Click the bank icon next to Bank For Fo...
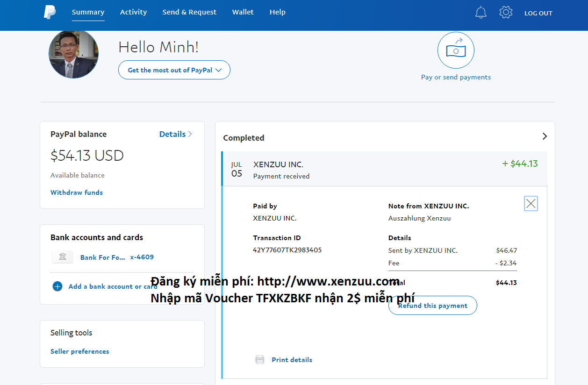 tap(63, 257)
